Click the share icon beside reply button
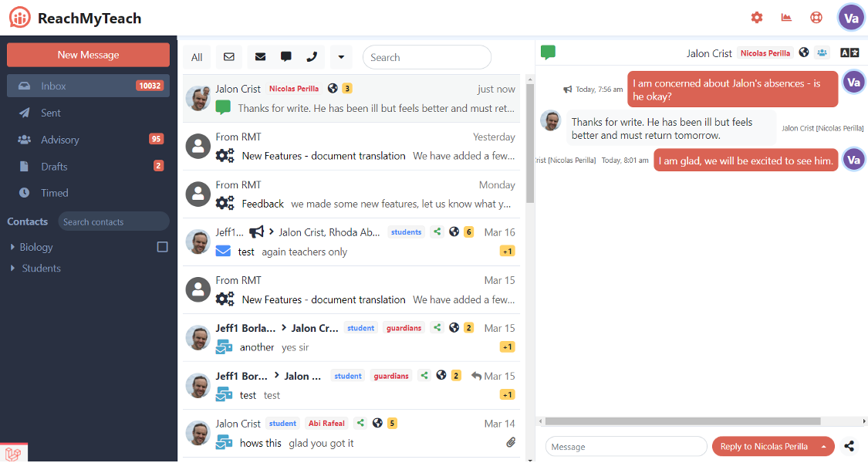 tap(849, 446)
